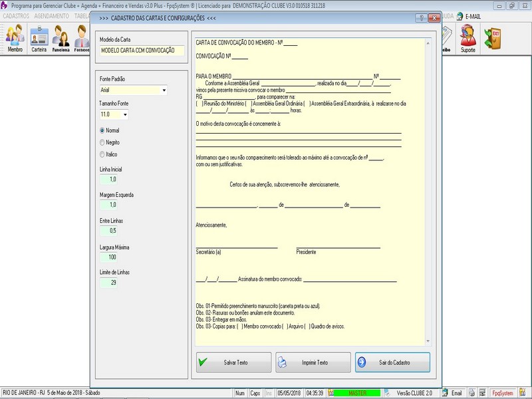Click the 'CARTA DE CONVOCAÇÃO DO MEMBRO' heading line

click(247, 43)
